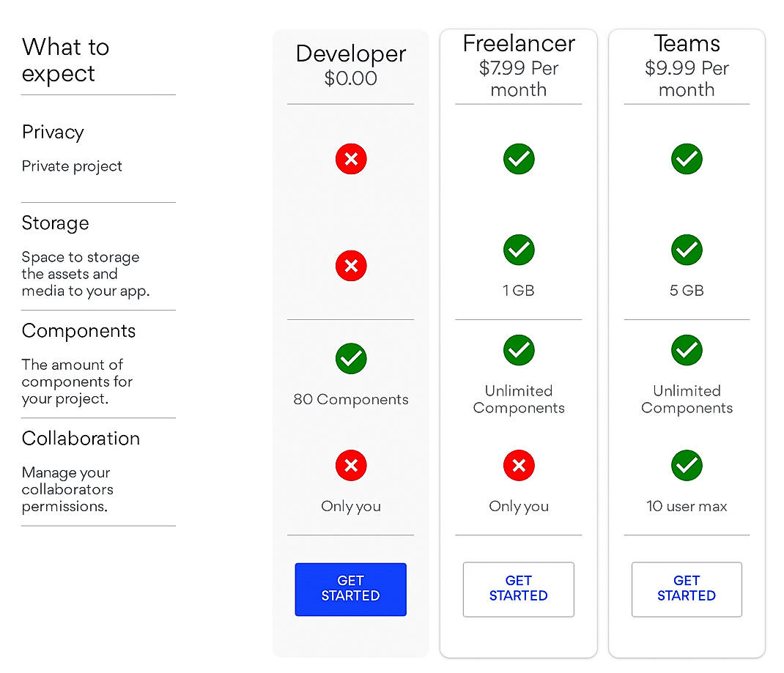Click the red X above Only you in Freelancer
Viewport: 784px width, 673px height.
tap(519, 465)
